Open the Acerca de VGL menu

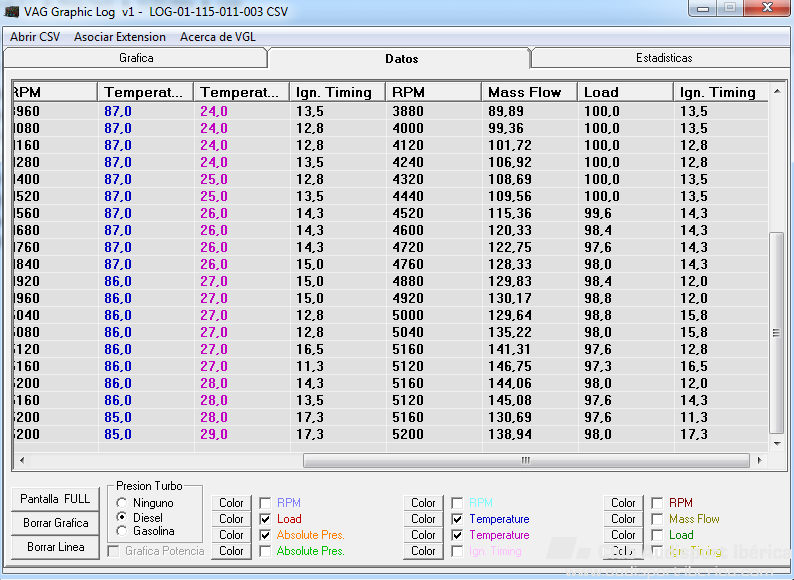tap(218, 37)
